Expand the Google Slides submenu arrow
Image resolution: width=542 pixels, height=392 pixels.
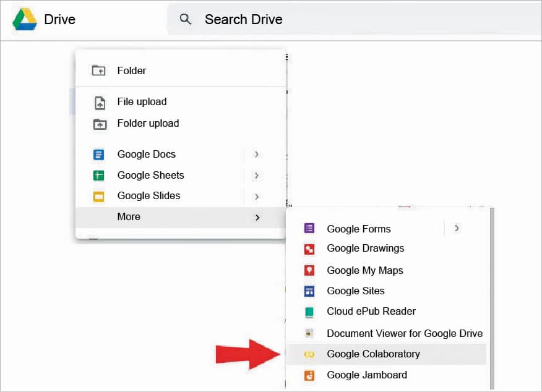pyautogui.click(x=256, y=197)
